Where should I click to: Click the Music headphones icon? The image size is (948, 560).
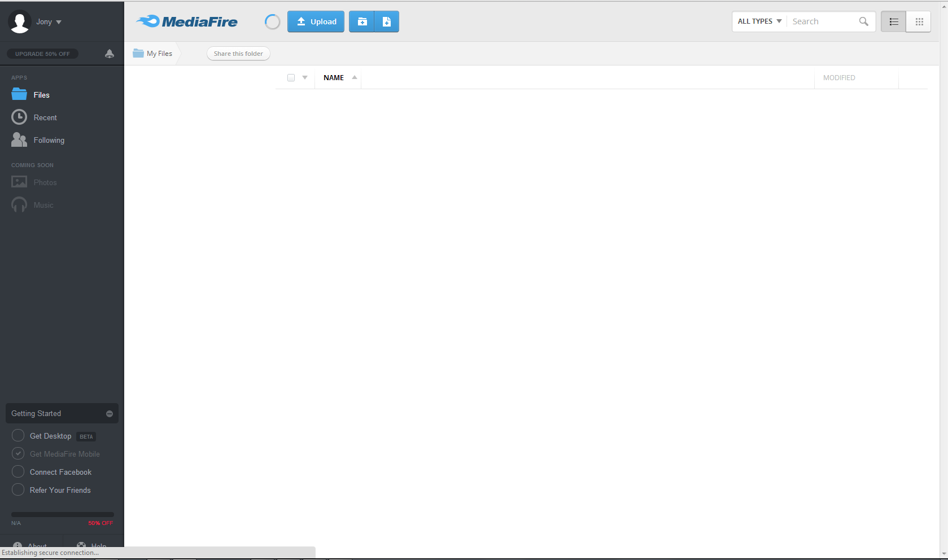[19, 204]
